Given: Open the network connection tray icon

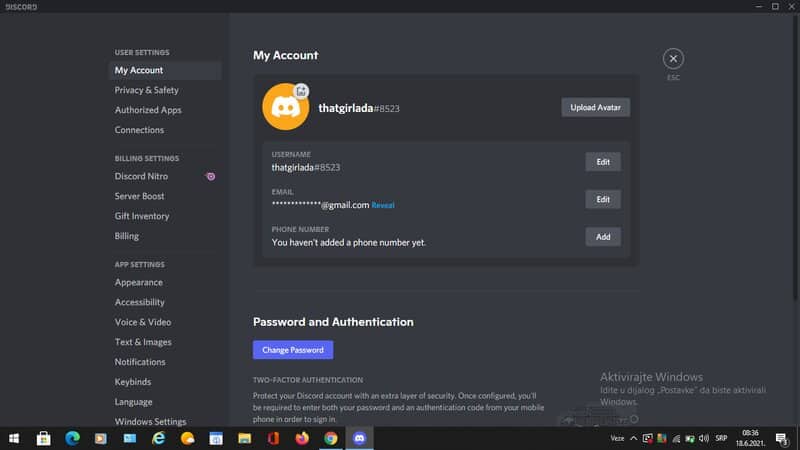Looking at the screenshot, I should (x=676, y=438).
